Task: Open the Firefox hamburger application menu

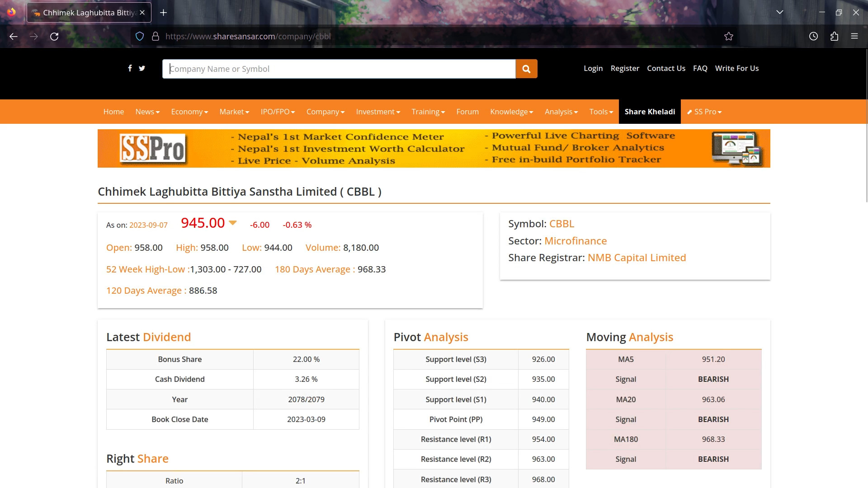Action: pos(854,37)
